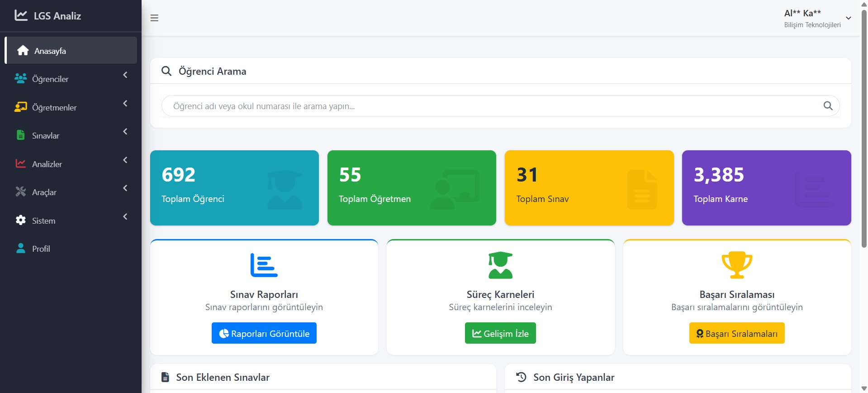
Task: Click the yellow trophy icon
Action: 737,265
